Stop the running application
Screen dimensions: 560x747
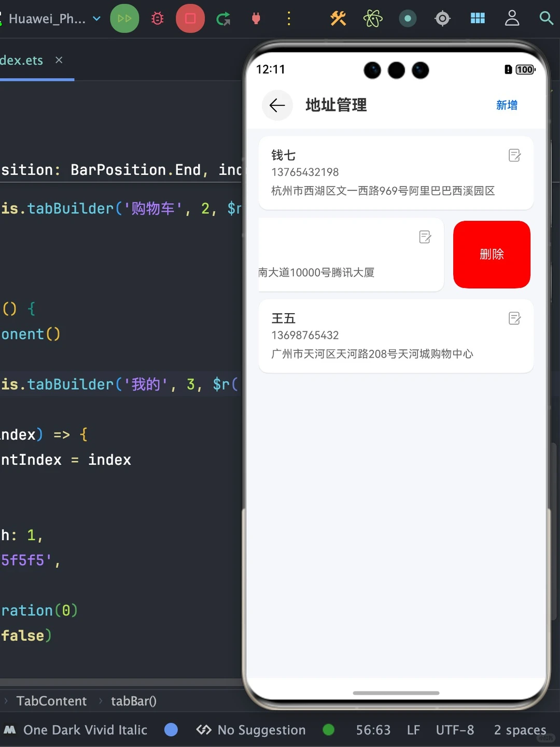(190, 18)
